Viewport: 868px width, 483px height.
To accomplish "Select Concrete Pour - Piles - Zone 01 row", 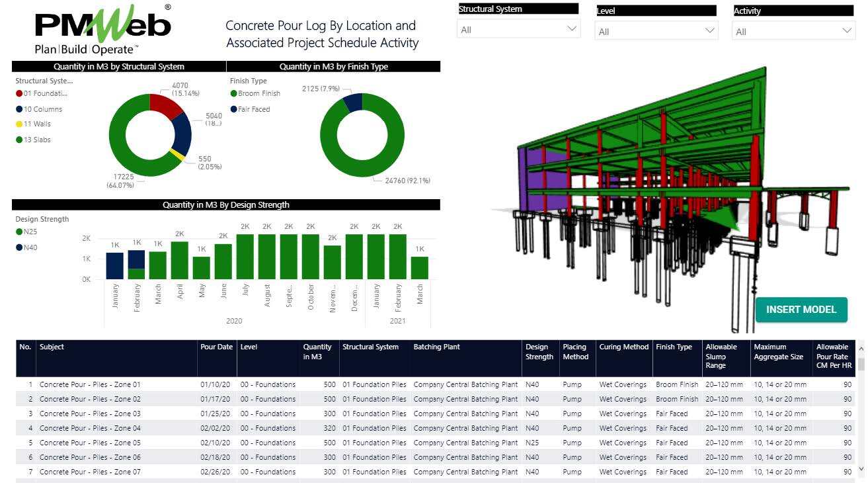I will point(90,384).
